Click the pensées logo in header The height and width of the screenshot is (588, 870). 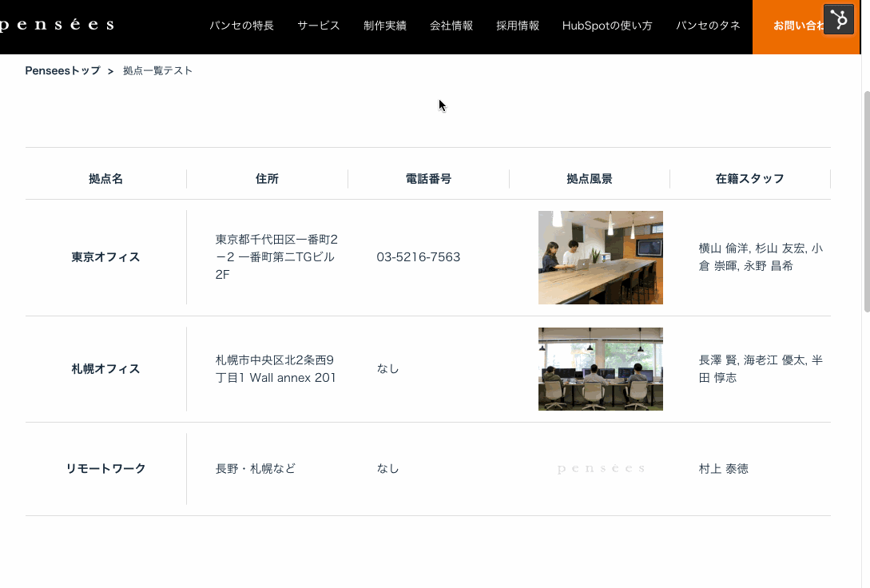point(56,26)
